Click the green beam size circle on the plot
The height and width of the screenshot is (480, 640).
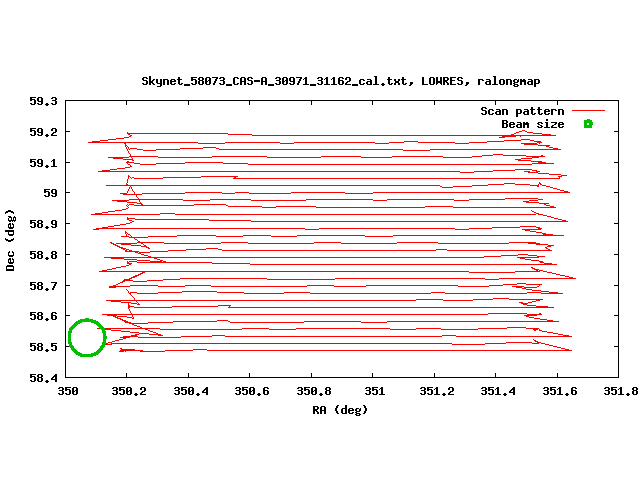tap(87, 338)
